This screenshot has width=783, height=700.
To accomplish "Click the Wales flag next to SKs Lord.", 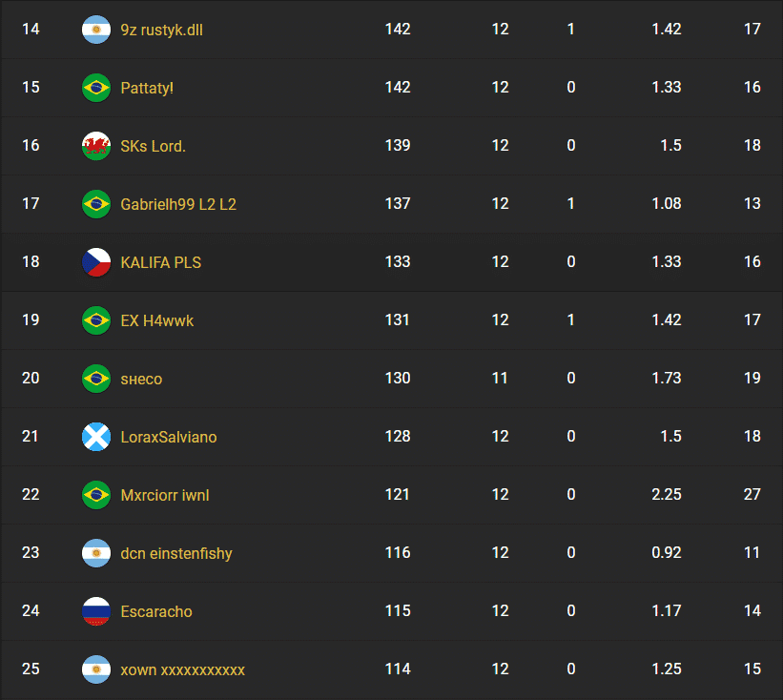I will [x=95, y=146].
